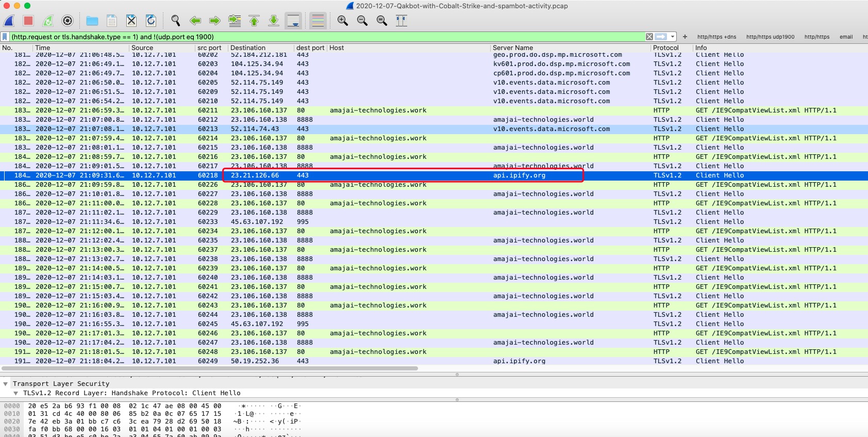Sort by the dest port column header
The image size is (868, 437).
pos(311,48)
